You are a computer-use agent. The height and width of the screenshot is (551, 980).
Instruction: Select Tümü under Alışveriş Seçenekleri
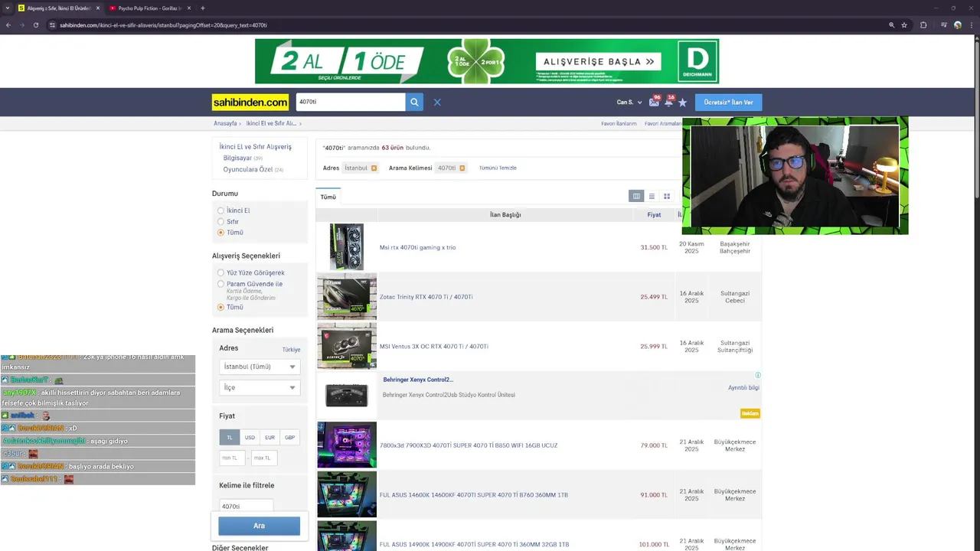click(x=220, y=307)
